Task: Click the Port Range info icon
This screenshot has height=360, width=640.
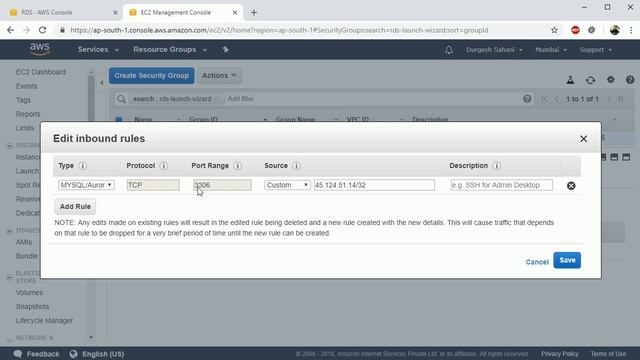Action: (238, 166)
